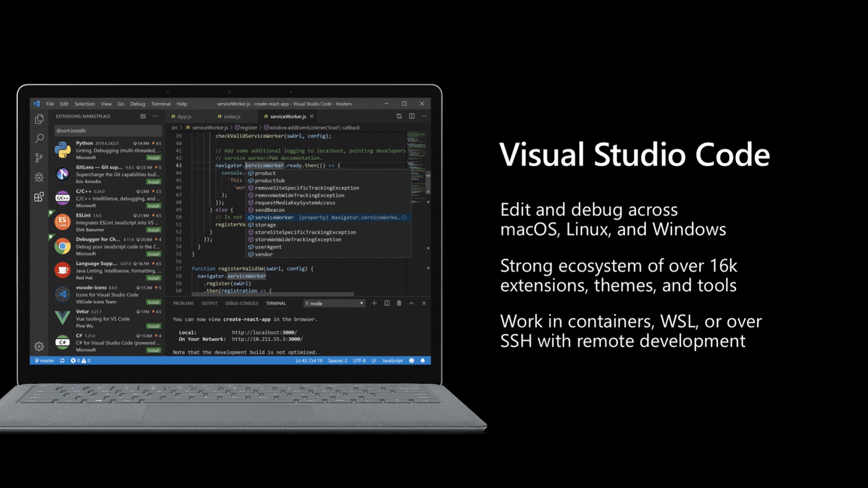This screenshot has width=868, height=488.
Task: Click the 'master' branch in status bar
Action: coord(45,361)
